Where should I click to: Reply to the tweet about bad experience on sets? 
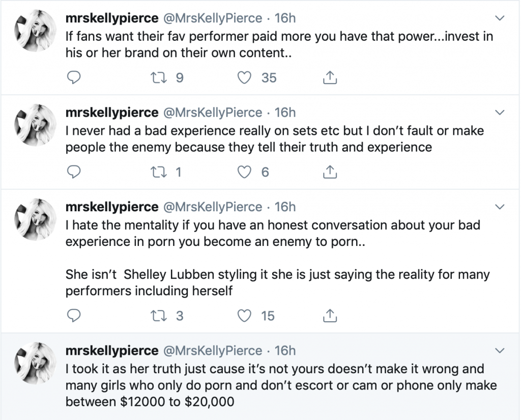point(74,172)
